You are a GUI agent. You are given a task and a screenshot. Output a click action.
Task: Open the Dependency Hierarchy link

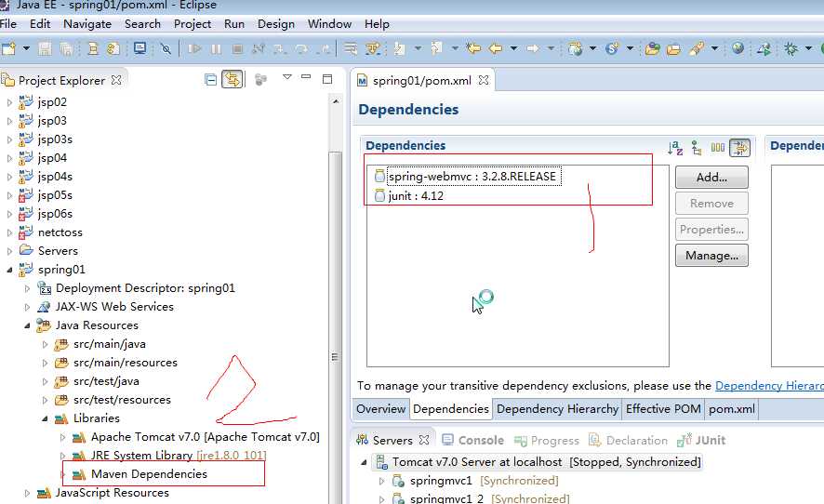(769, 386)
